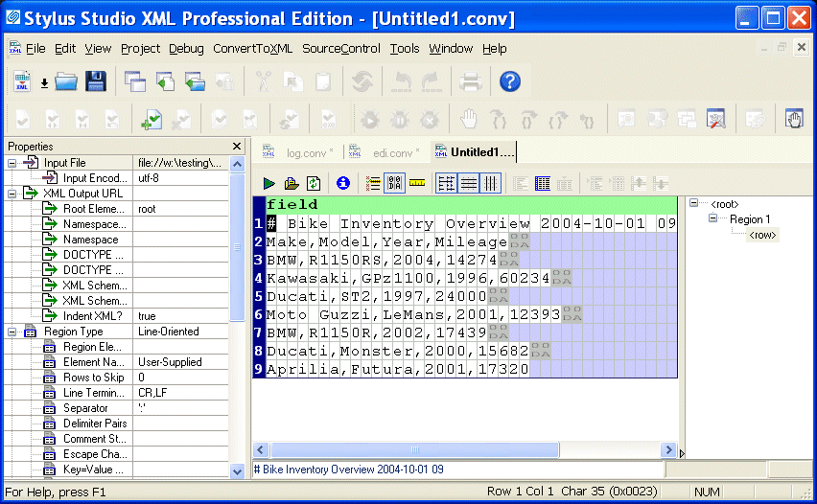The width and height of the screenshot is (817, 504).
Task: Toggle the row and column grid lines button
Action: (446, 183)
